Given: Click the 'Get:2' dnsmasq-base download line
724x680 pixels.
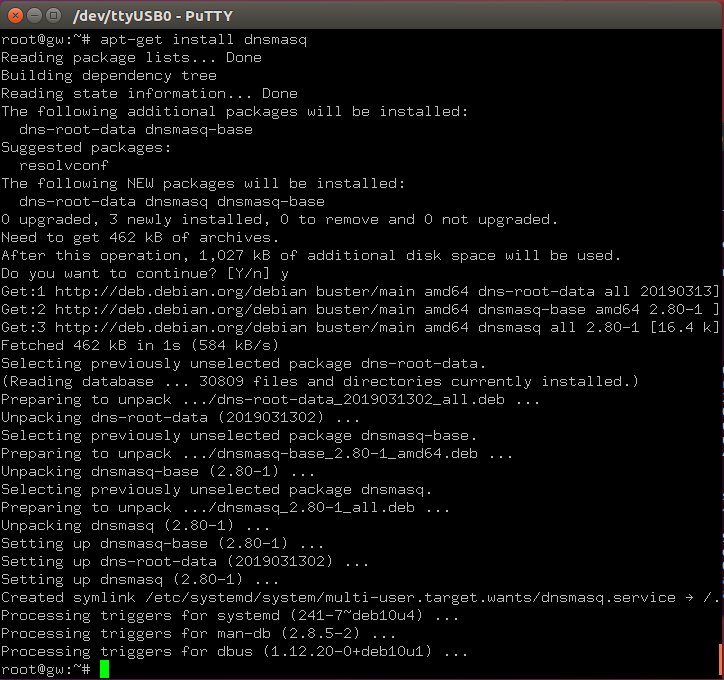Looking at the screenshot, I should tap(361, 310).
